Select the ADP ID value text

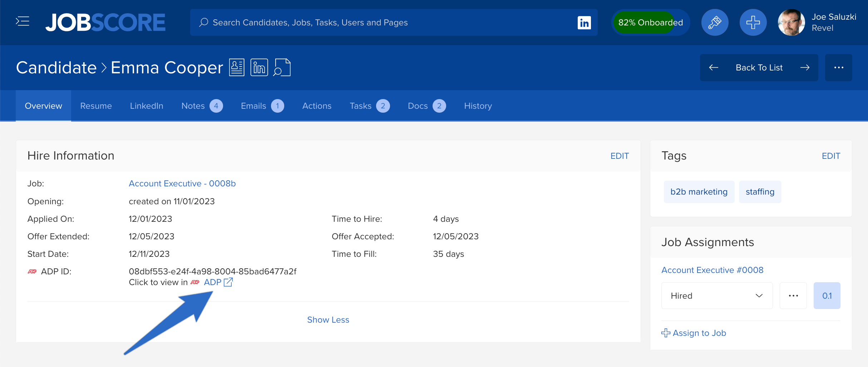point(213,271)
